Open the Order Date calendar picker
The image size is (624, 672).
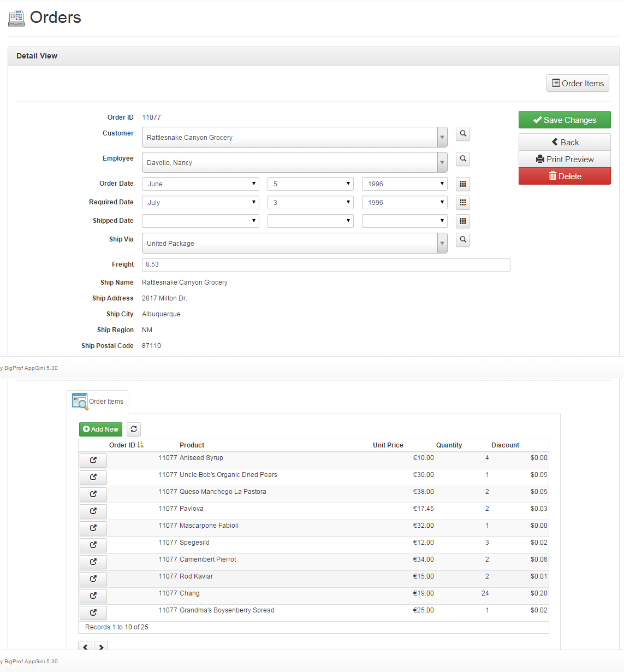tap(462, 184)
